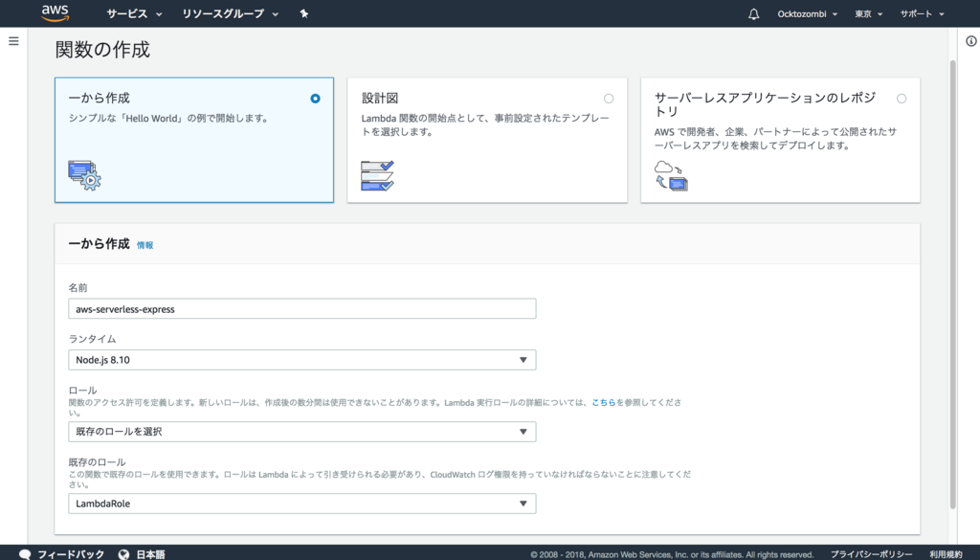
Task: Click the 一から作成 card illustration icon
Action: [x=84, y=175]
